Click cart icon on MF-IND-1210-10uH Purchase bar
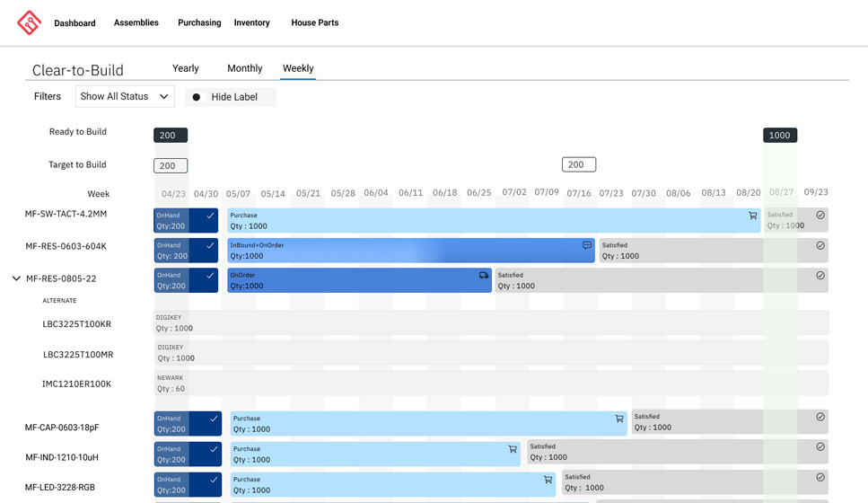 click(513, 449)
